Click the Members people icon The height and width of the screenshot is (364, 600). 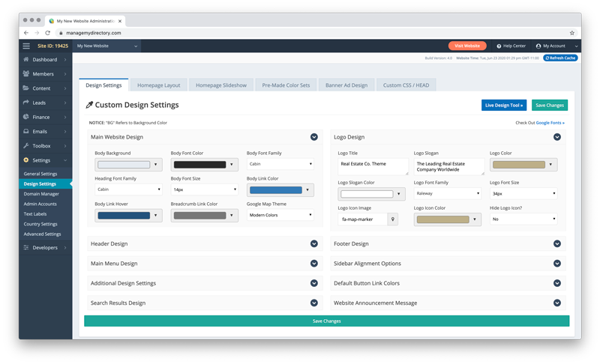tap(26, 73)
